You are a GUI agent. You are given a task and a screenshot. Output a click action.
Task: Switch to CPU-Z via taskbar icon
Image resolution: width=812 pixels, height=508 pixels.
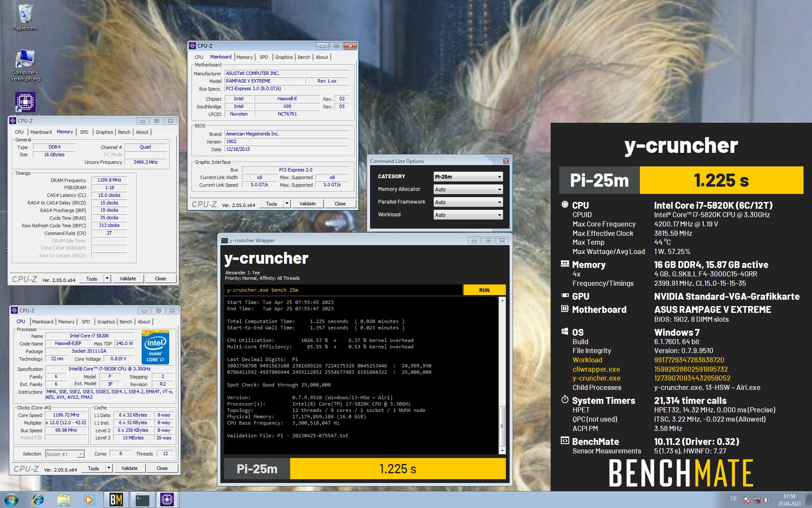[167, 500]
